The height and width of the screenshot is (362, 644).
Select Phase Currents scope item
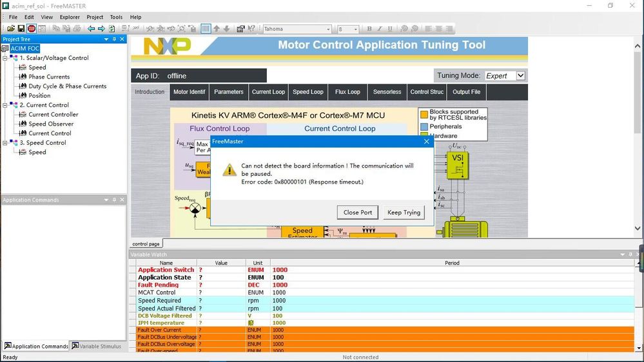[x=49, y=77]
